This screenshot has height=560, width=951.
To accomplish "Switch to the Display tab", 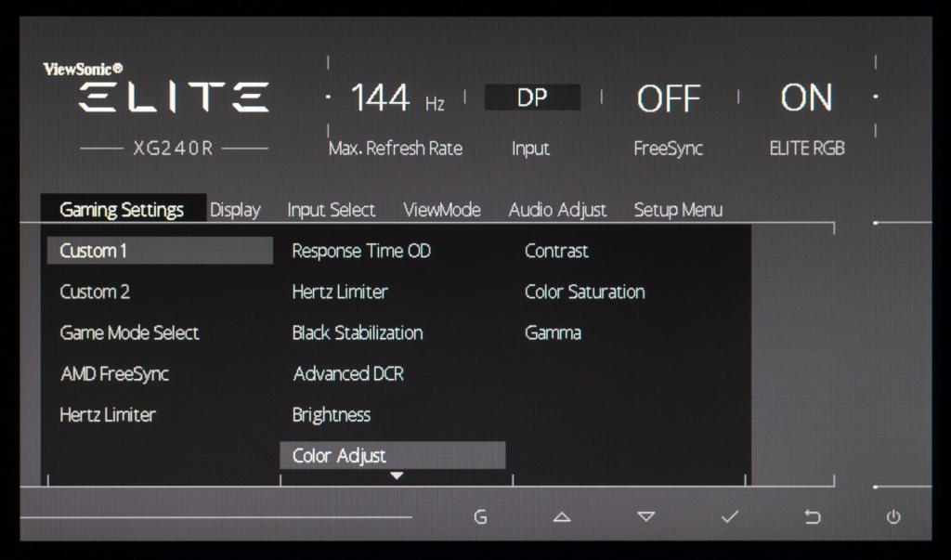I will point(235,210).
